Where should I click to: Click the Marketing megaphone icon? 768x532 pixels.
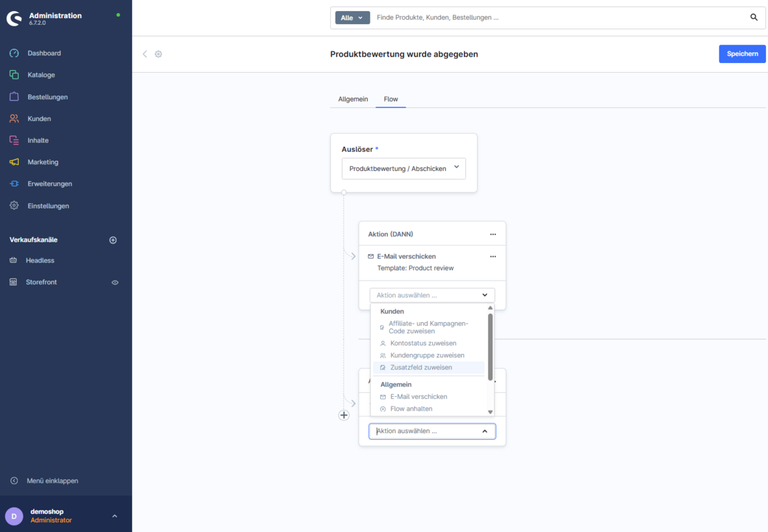click(14, 162)
